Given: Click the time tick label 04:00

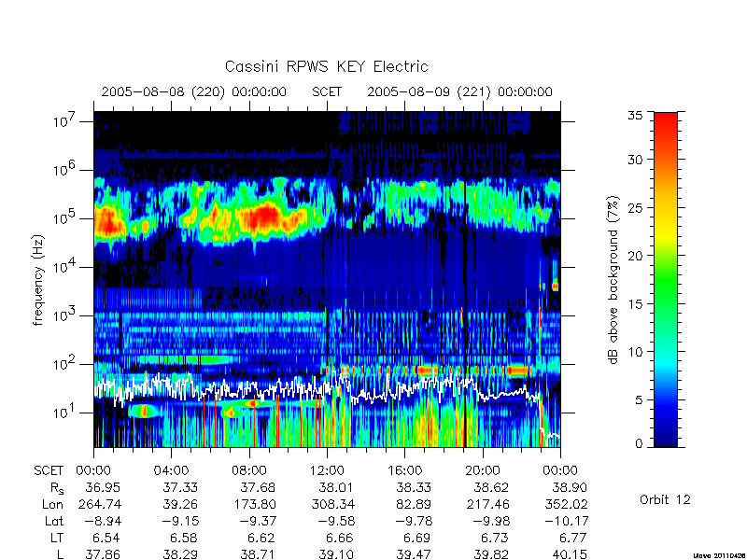Looking at the screenshot, I should (171, 470).
